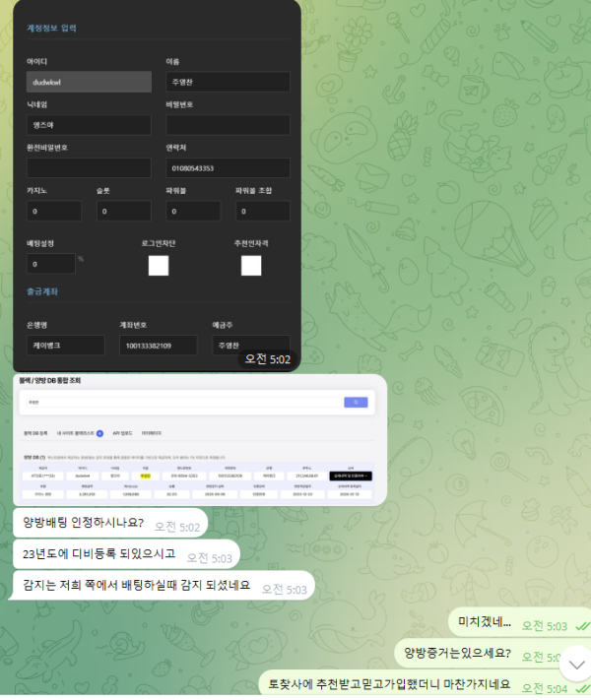Click the 배팅설정 percentage field
Screen dimensions: 591x700
50,264
